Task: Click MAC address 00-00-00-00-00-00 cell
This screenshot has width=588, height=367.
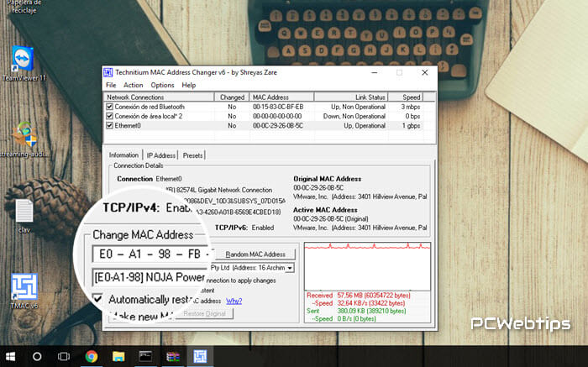Action: pyautogui.click(x=277, y=116)
